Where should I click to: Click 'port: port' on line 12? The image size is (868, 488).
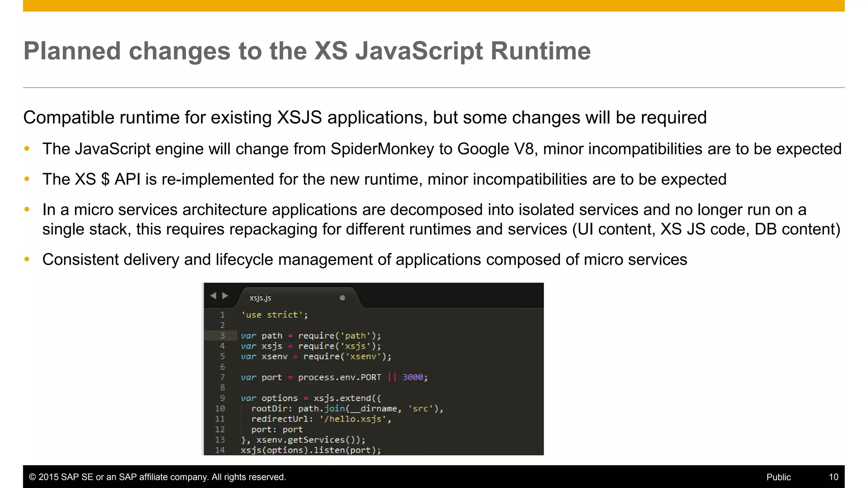277,430
